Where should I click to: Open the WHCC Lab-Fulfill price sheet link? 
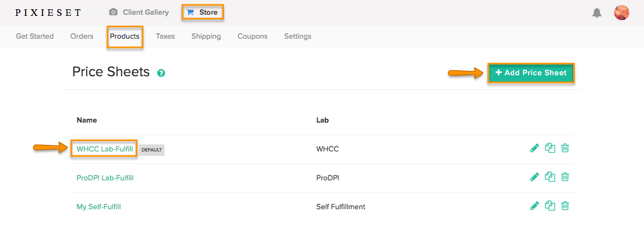pyautogui.click(x=105, y=149)
